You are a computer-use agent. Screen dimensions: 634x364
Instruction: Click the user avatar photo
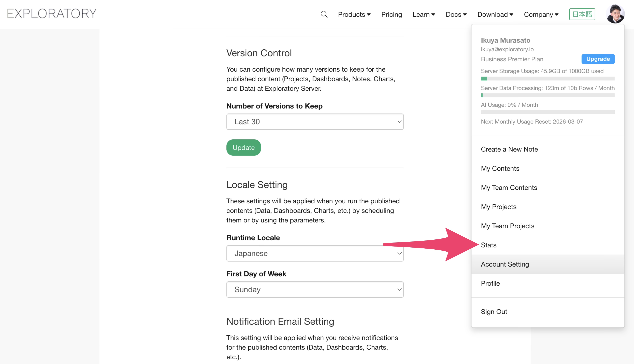(615, 14)
